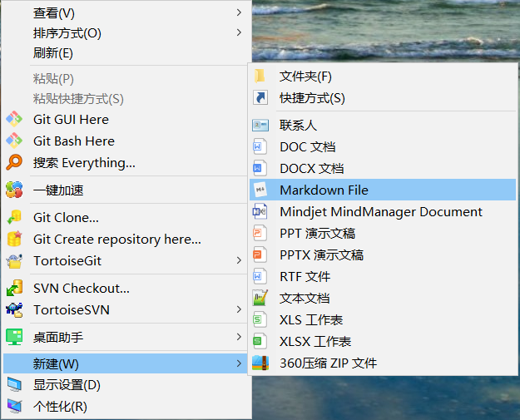This screenshot has width=520, height=420.
Task: Select the 新建(W) menu entry
Action: click(x=126, y=363)
